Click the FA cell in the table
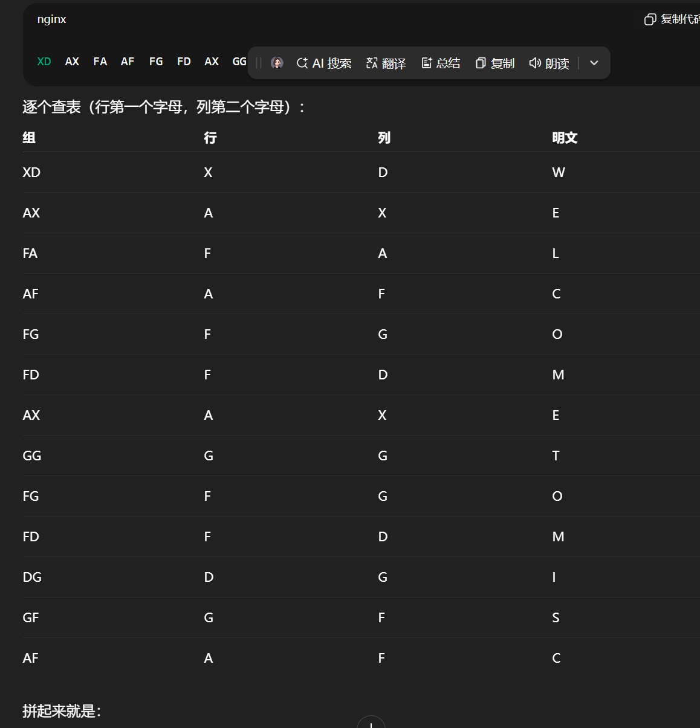The image size is (700, 728). click(30, 253)
